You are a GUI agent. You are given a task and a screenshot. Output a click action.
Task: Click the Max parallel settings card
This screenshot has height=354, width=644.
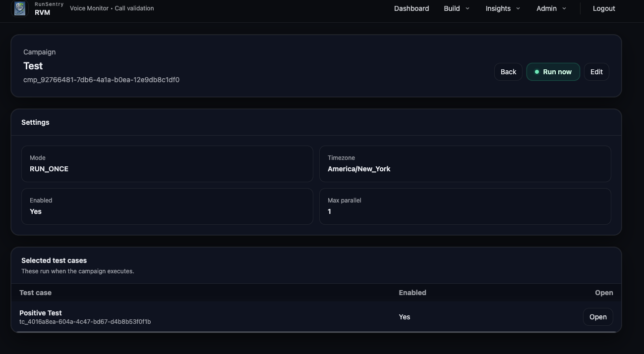tap(465, 206)
